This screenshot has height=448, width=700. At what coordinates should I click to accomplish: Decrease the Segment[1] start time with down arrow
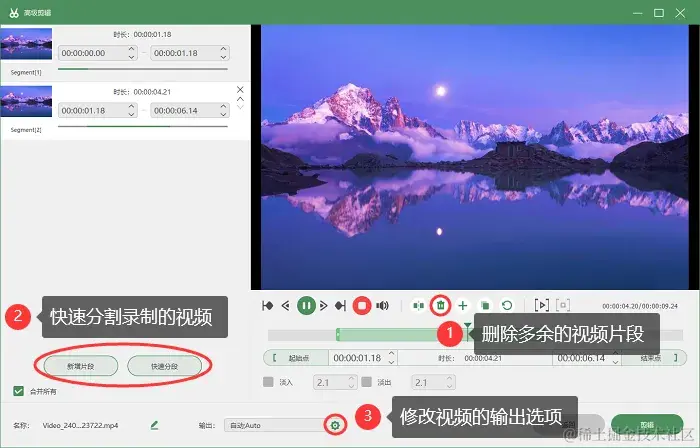pos(131,57)
